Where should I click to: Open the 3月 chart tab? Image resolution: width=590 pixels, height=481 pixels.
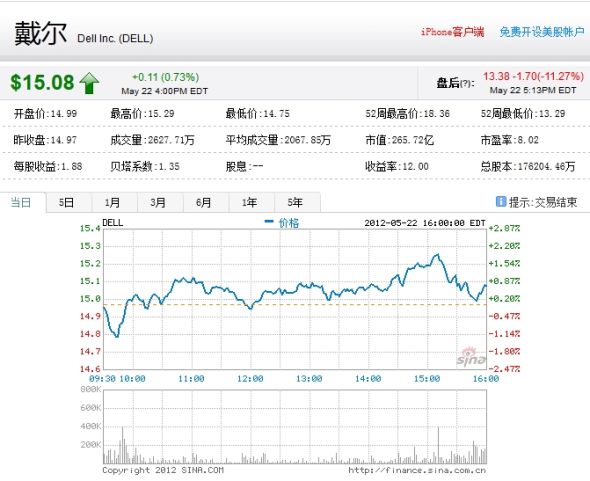[158, 202]
